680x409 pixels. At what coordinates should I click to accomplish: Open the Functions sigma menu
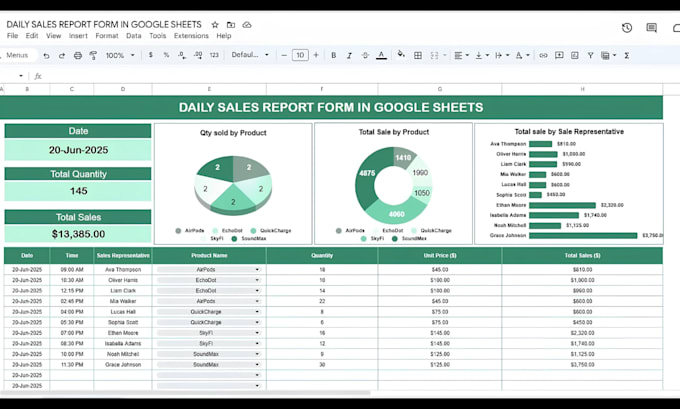click(x=626, y=55)
